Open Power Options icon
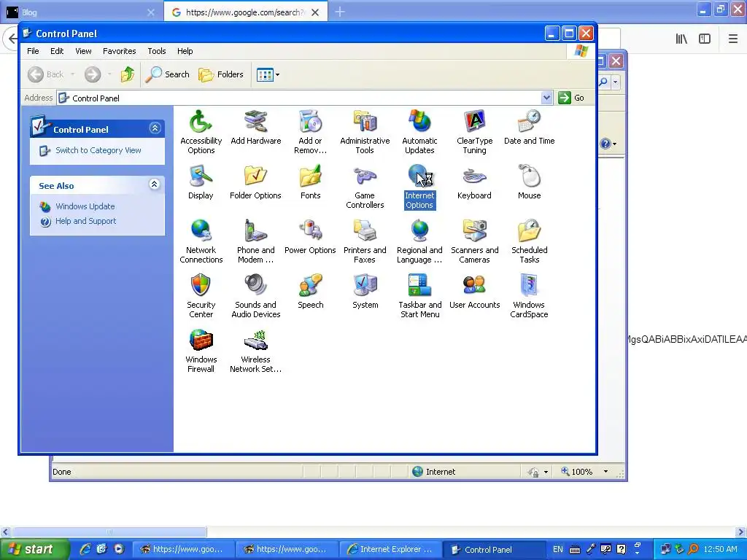 click(310, 237)
